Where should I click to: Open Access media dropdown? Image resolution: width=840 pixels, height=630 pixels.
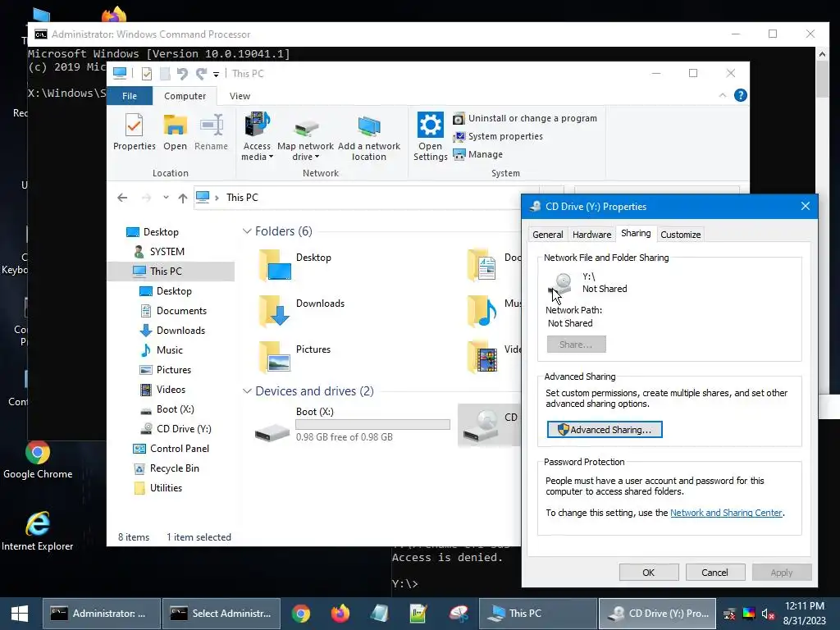tap(257, 137)
